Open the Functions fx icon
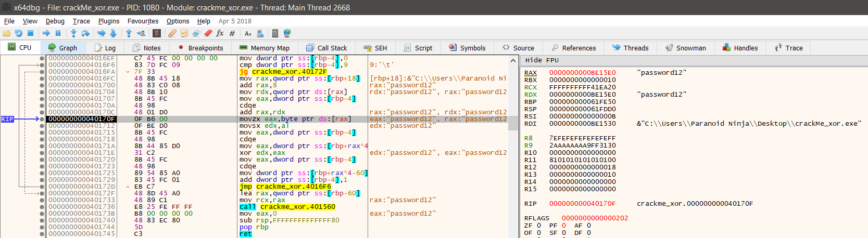This screenshot has width=868, height=238. (220, 33)
